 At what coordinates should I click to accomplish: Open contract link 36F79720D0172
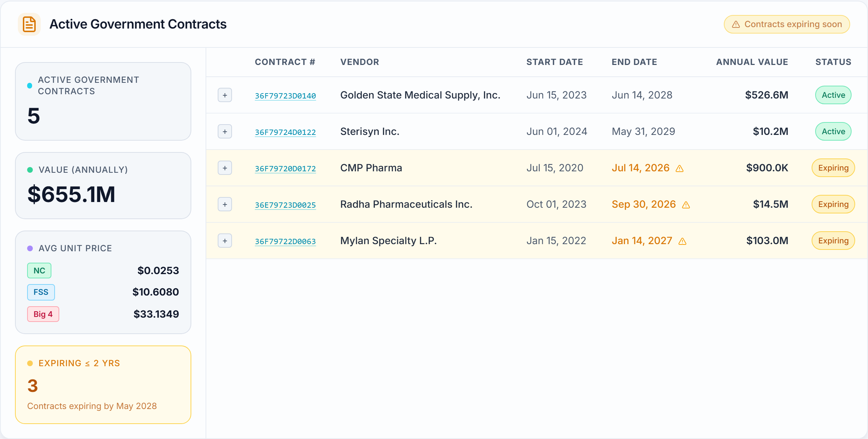coord(285,168)
